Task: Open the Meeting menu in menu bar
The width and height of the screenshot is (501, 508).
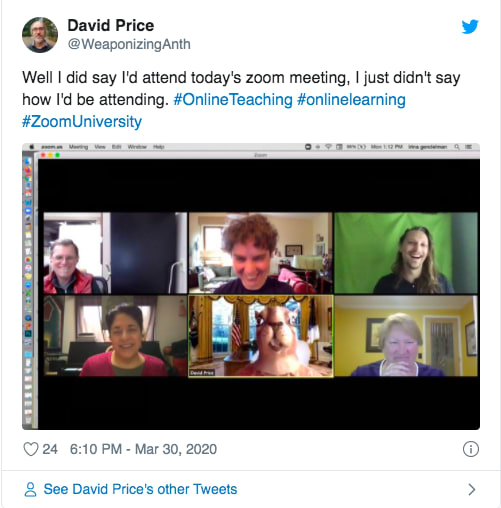Action: [78, 147]
